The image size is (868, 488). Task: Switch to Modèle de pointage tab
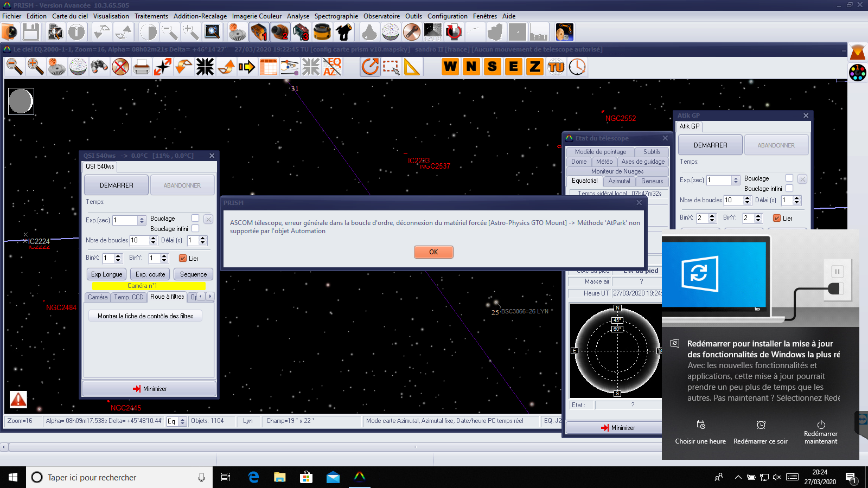click(601, 152)
